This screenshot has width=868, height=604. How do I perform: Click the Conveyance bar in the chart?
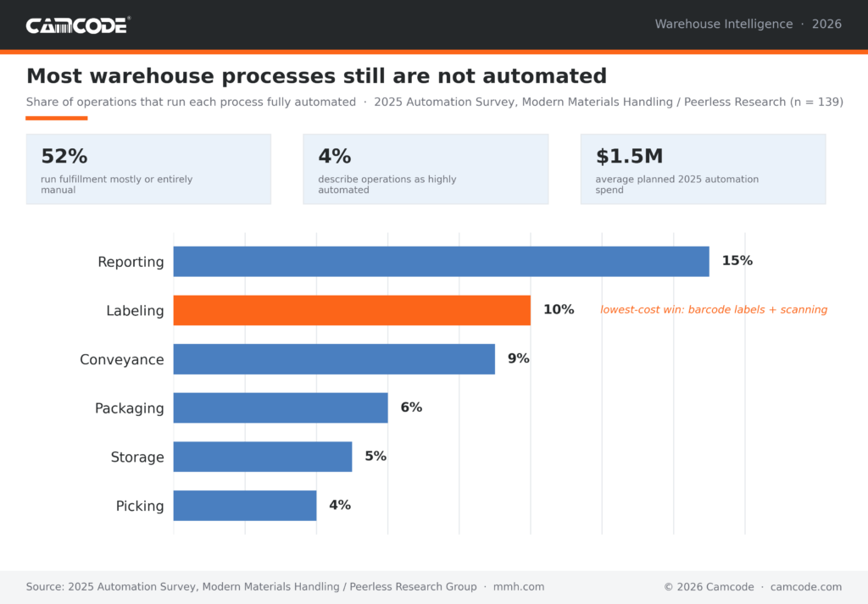coord(334,359)
